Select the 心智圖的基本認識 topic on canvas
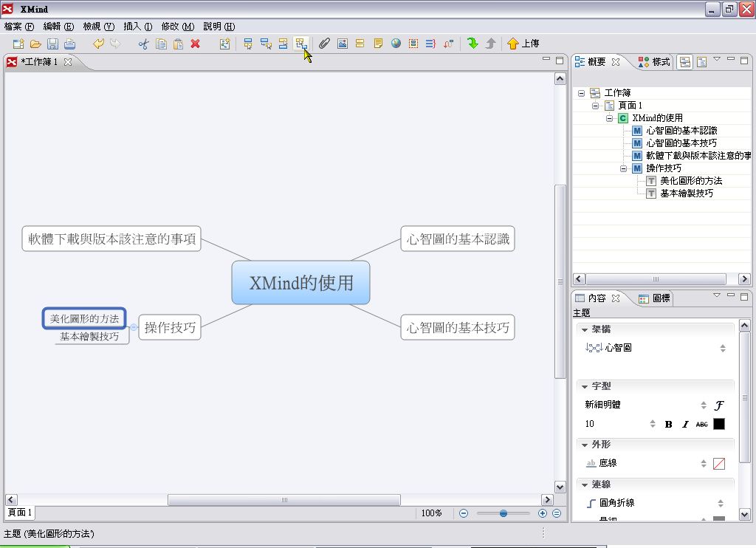Viewport: 756px width, 548px height. click(x=458, y=239)
